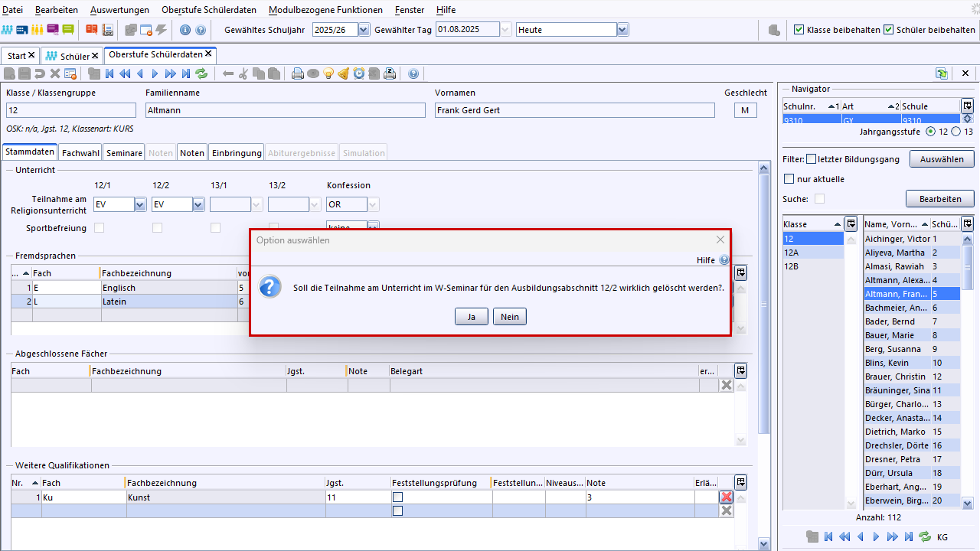Toggle Klasse beibehalten checkbox
Image resolution: width=980 pixels, height=551 pixels.
click(x=799, y=30)
